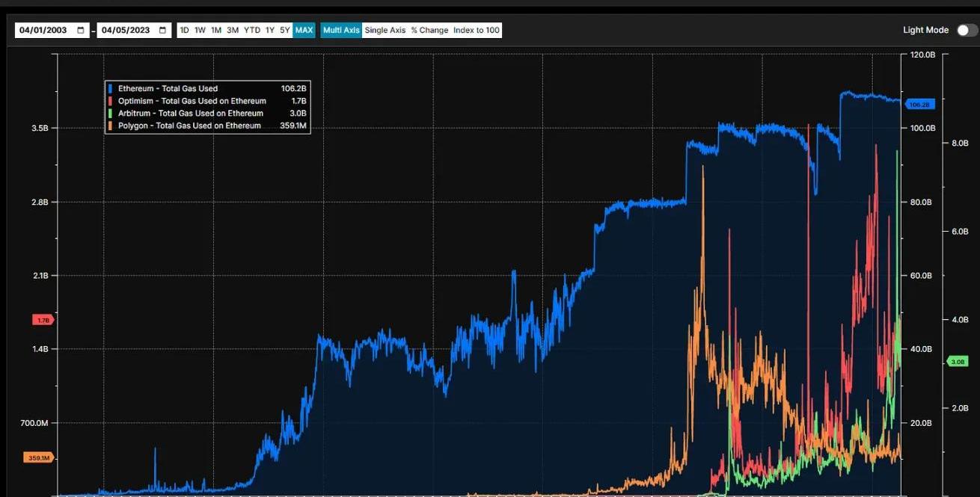Click the green 3.0B axis value tag

pyautogui.click(x=958, y=362)
